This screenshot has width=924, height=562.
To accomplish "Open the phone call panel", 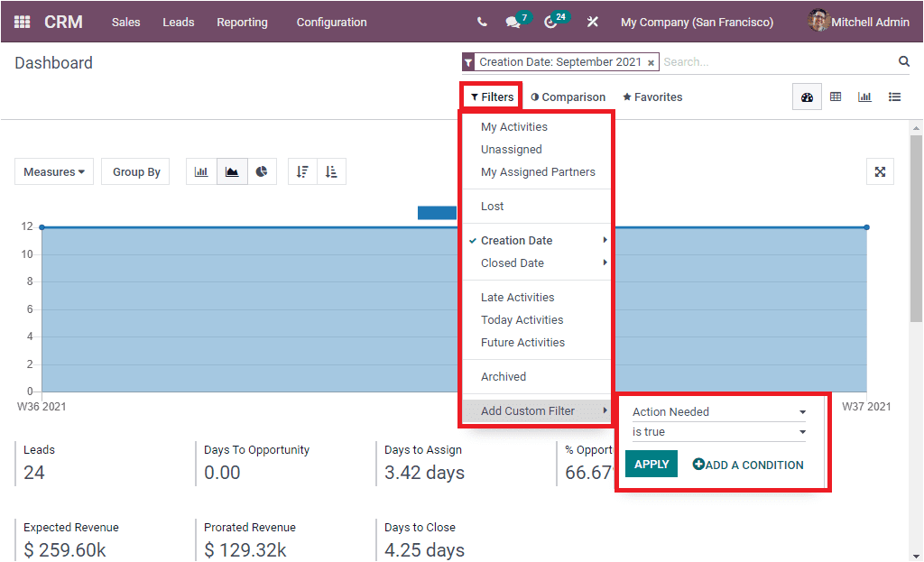I will (482, 22).
